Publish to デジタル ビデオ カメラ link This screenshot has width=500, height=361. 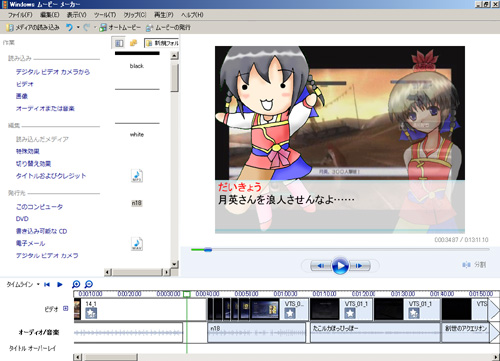(x=47, y=255)
